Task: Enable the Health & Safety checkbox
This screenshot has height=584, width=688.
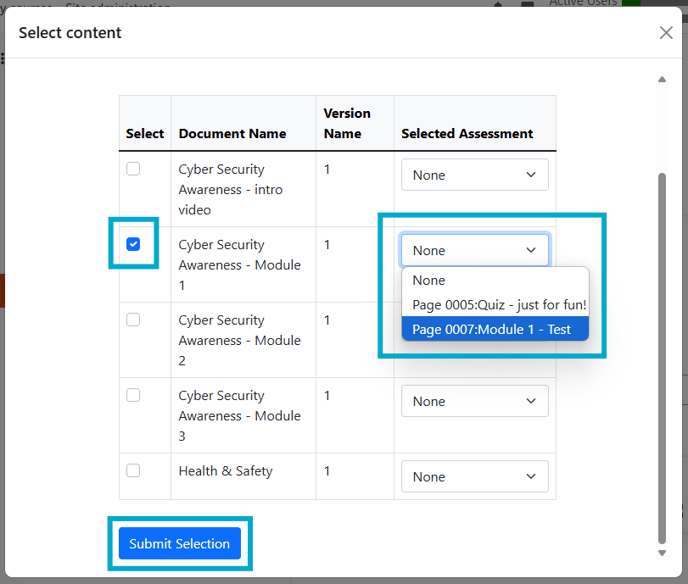Action: (x=133, y=470)
